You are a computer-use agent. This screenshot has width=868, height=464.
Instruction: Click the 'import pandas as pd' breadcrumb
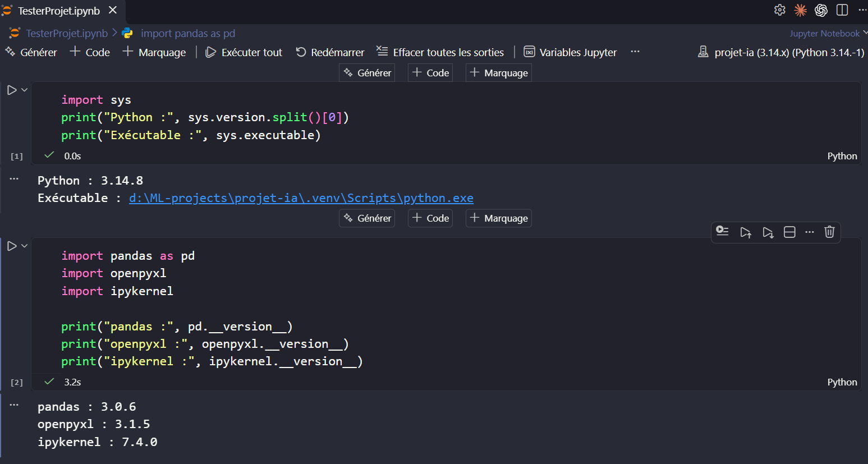(x=188, y=33)
